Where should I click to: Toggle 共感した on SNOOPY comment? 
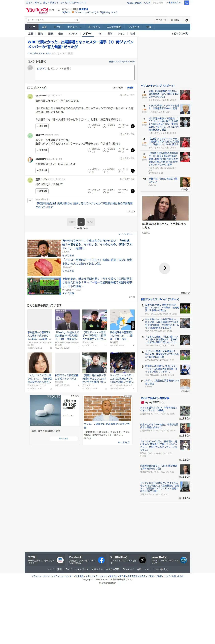(x=94, y=171)
